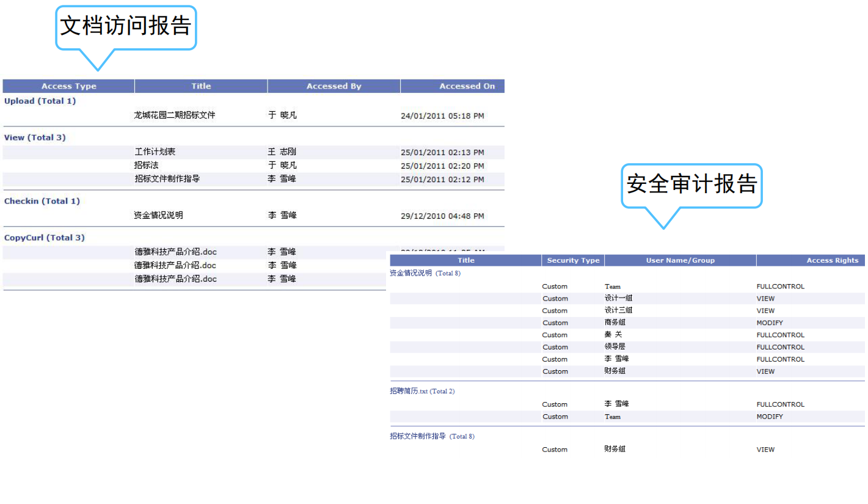Click user name 王 志刚 in the Accessed By column
Viewport: 868px width, 504px height.
coord(282,152)
